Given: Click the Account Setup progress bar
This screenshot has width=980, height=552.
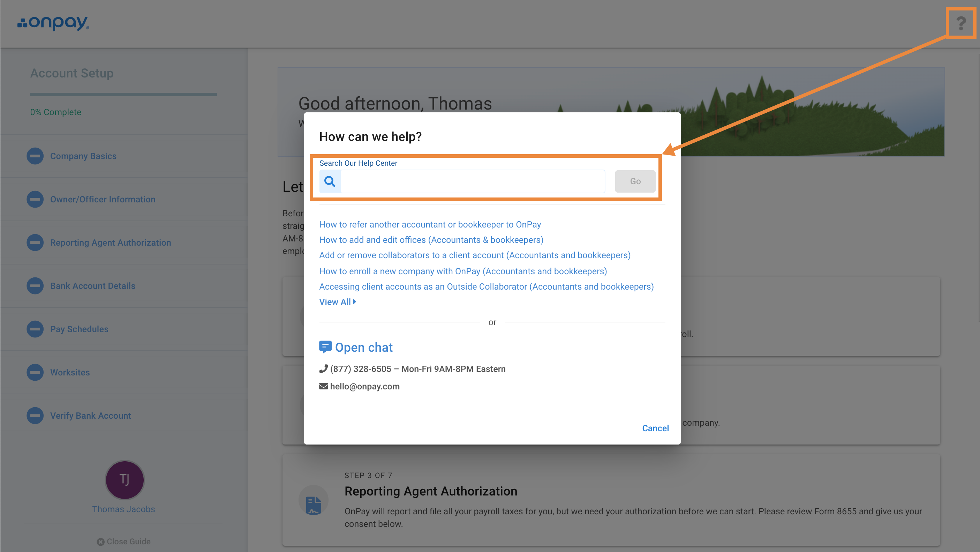Looking at the screenshot, I should click(123, 95).
